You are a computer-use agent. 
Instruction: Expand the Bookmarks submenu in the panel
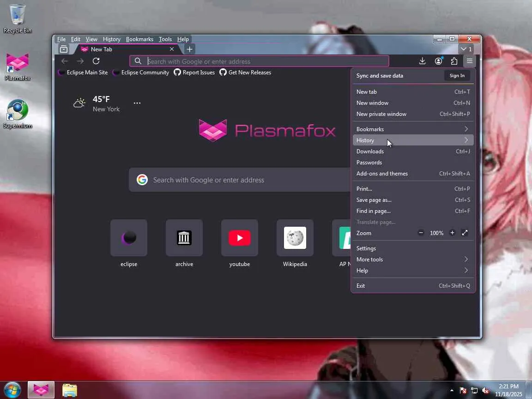click(x=413, y=129)
